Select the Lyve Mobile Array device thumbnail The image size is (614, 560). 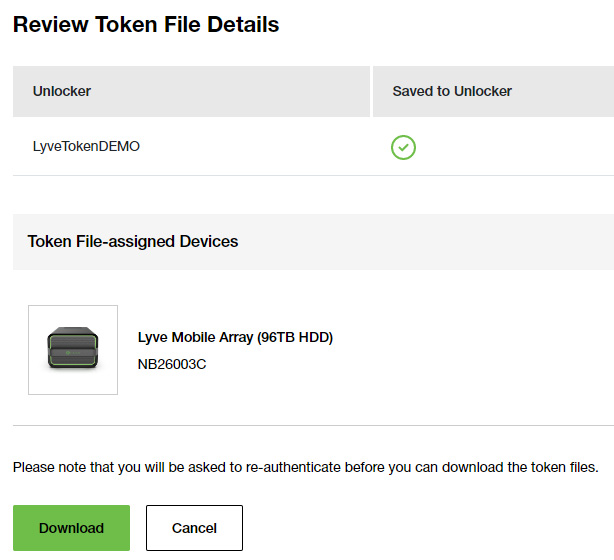73,350
